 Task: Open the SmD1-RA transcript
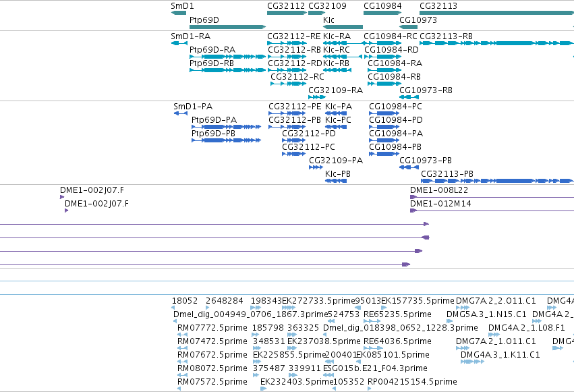tap(179, 43)
